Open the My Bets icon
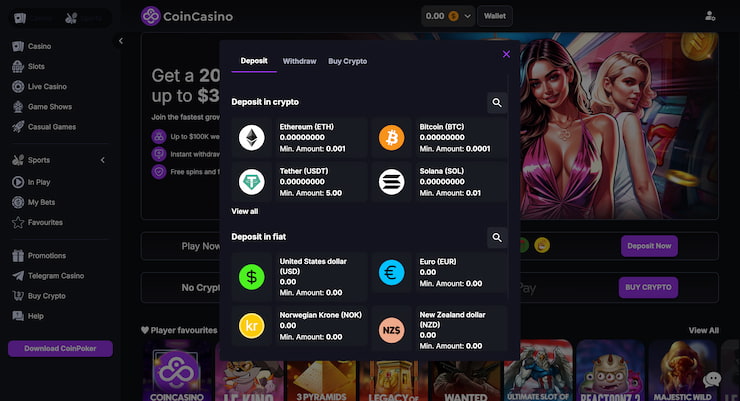 18,202
